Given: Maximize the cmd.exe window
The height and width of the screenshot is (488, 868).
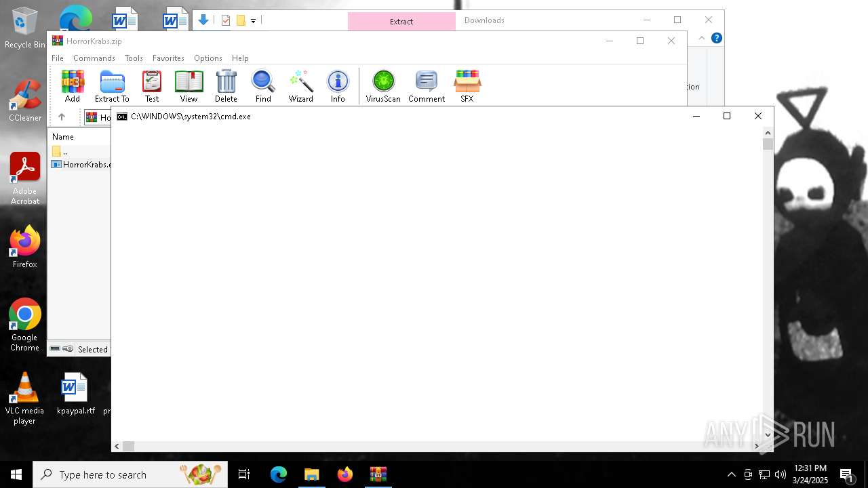Looking at the screenshot, I should pyautogui.click(x=727, y=116).
